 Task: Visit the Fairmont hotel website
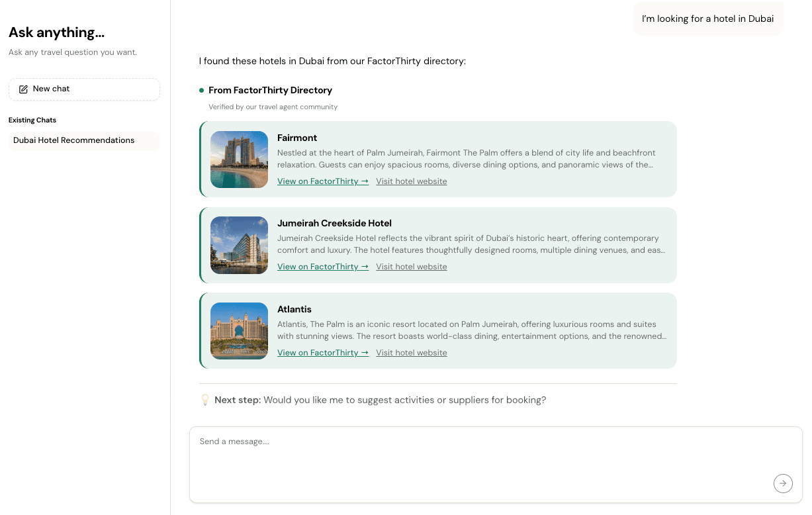click(411, 181)
